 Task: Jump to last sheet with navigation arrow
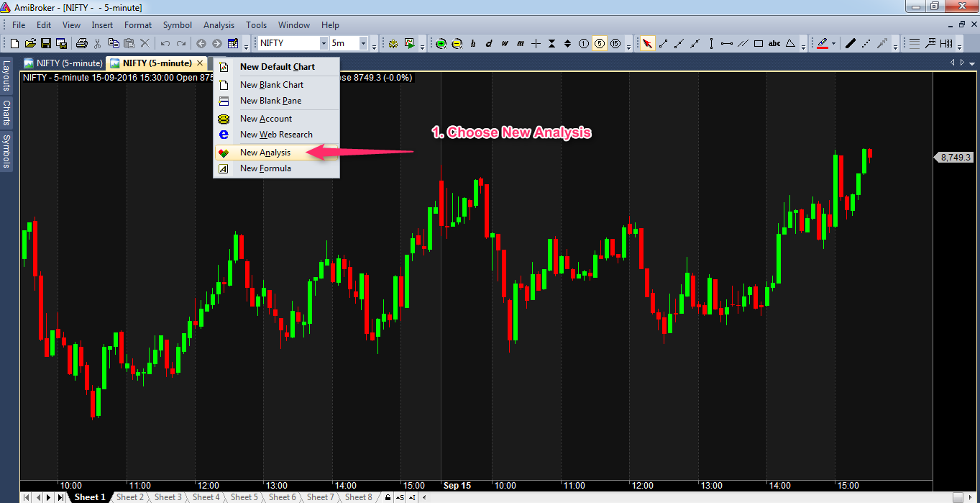61,497
